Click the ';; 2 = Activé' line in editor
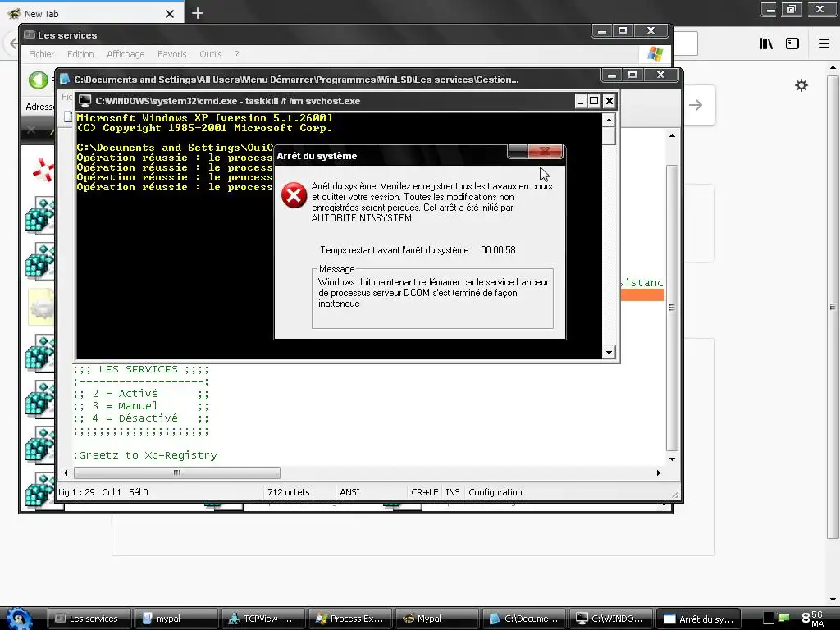 (141, 394)
